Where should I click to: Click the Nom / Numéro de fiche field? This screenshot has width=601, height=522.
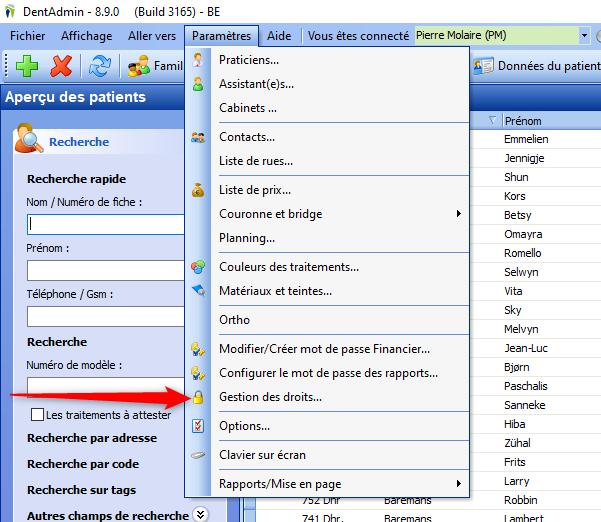[106, 224]
